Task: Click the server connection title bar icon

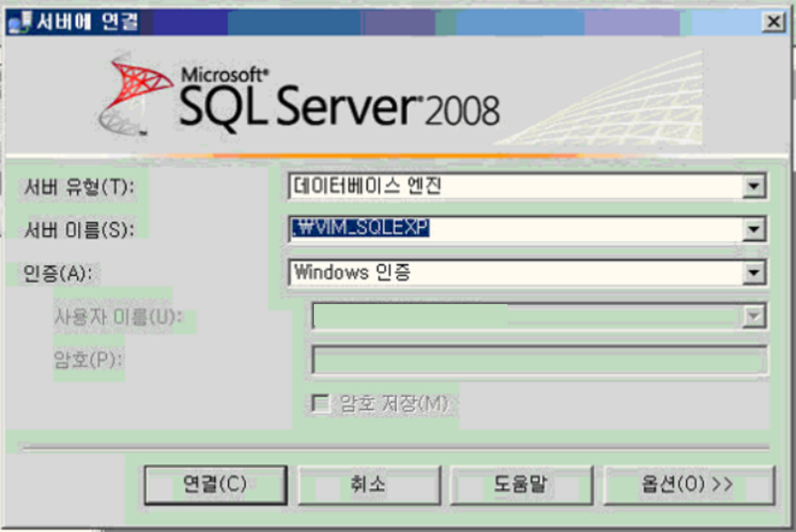Action: [20, 23]
